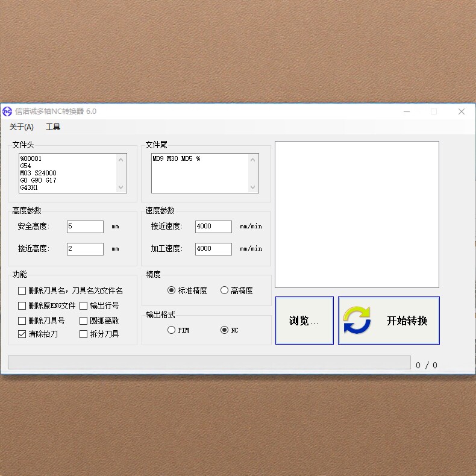Click the G0 G90 G17 line
The height and width of the screenshot is (476, 476).
tap(38, 180)
